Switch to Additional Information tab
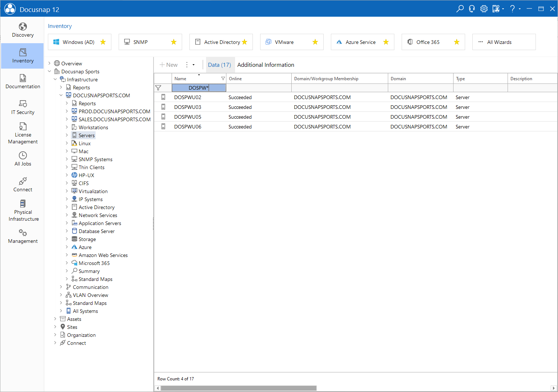 click(266, 65)
